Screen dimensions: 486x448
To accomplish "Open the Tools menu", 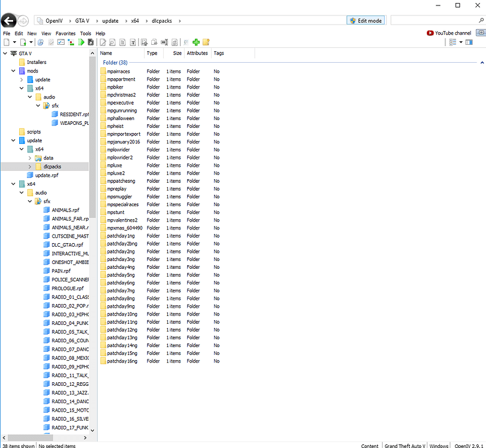I will (85, 33).
